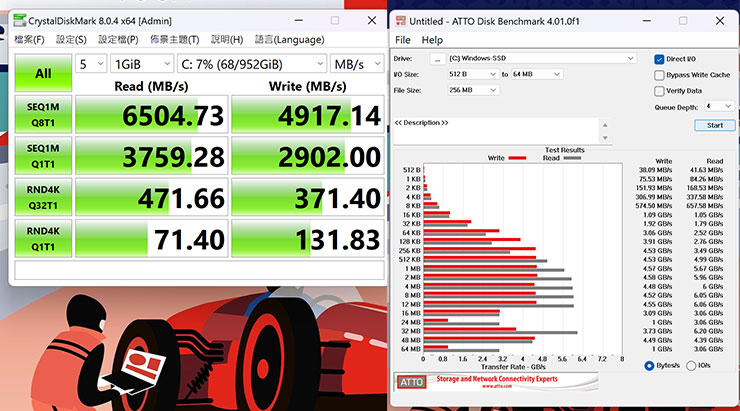Image resolution: width=740 pixels, height=411 pixels.
Task: Select the Bytes/s radio button
Action: coord(649,366)
